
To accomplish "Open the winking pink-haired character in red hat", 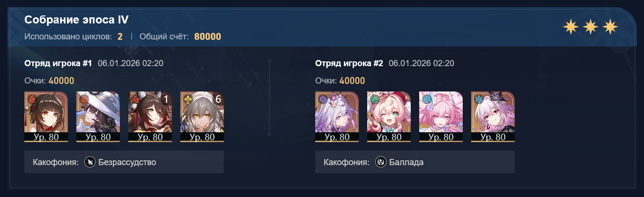I will click(x=389, y=116).
